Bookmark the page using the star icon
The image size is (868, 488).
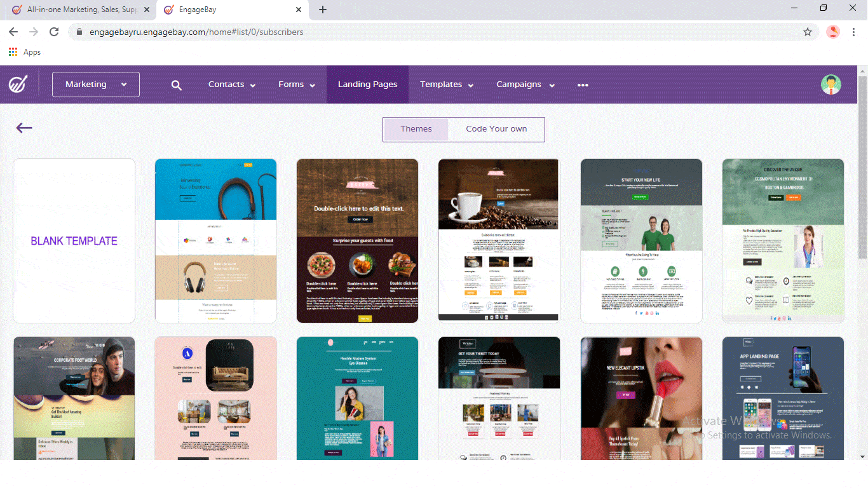point(808,31)
